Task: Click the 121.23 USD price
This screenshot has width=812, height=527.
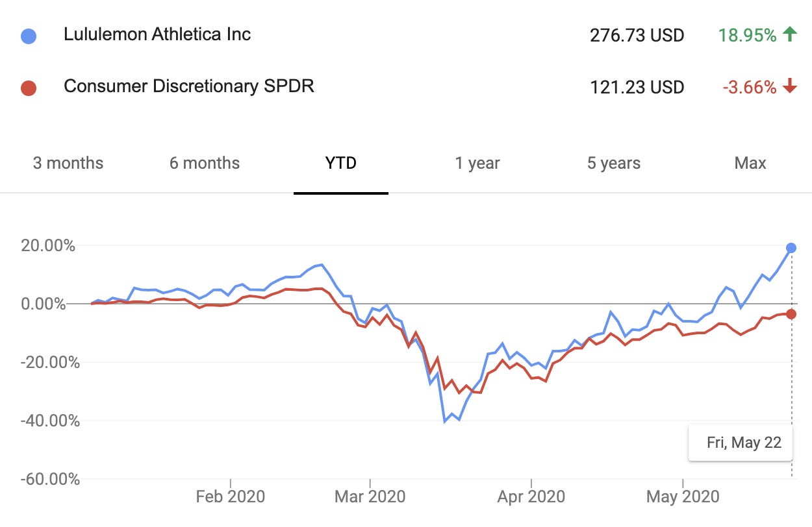Action: (637, 87)
